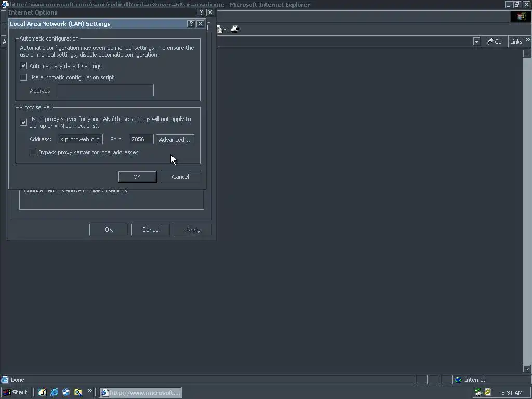Expand the Links toolbar chevron
532x399 pixels.
click(528, 40)
